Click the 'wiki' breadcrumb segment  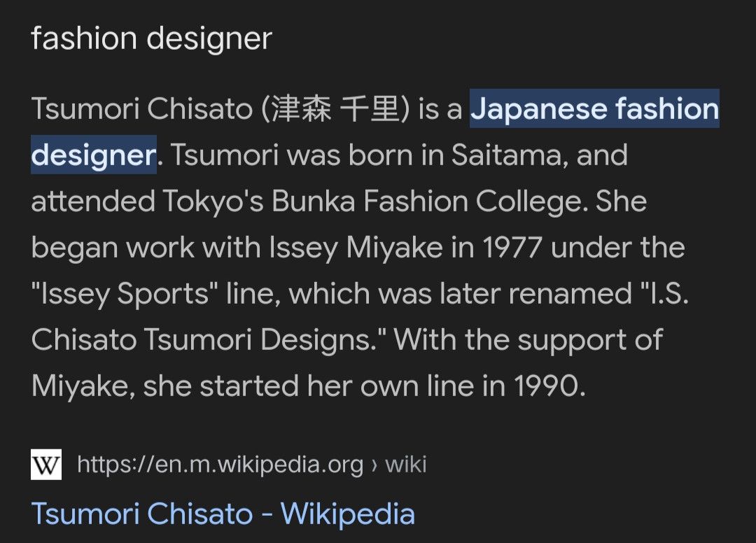405,465
